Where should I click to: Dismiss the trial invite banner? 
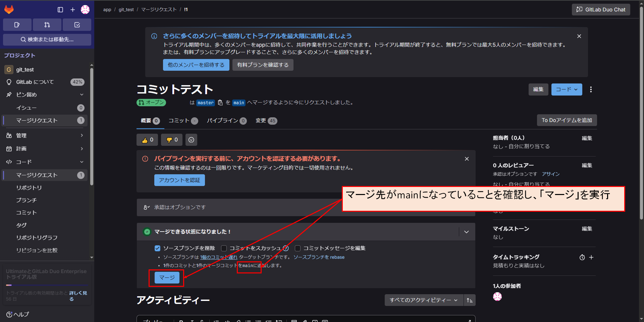tap(579, 36)
